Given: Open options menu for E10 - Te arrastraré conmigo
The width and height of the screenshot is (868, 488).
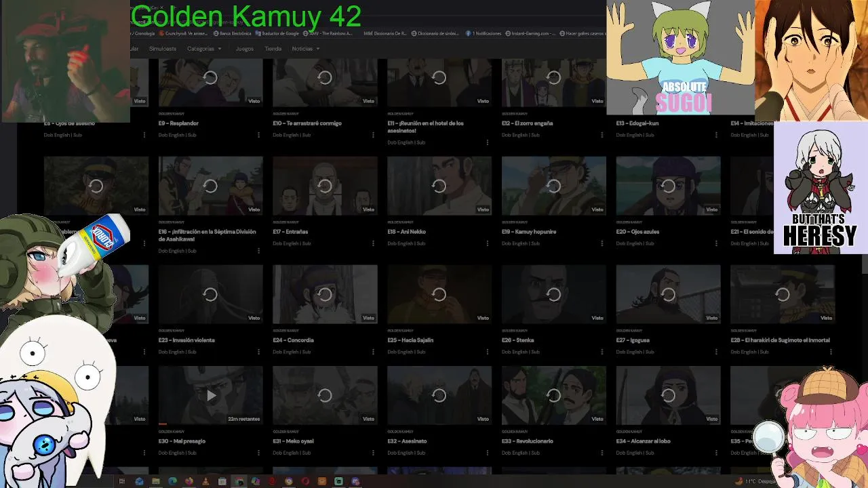Looking at the screenshot, I should tap(373, 135).
